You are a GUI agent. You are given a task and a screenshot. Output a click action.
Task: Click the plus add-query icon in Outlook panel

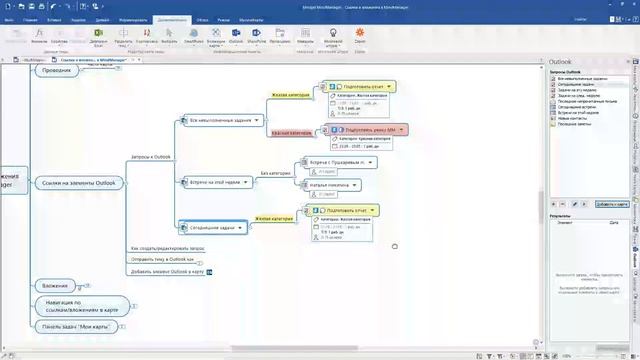coord(553,204)
